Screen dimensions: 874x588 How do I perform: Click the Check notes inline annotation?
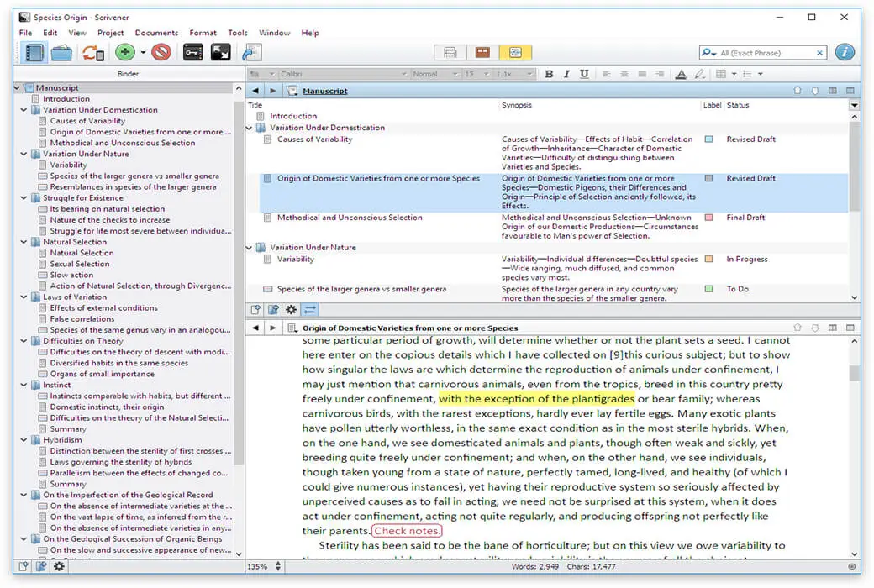point(407,531)
